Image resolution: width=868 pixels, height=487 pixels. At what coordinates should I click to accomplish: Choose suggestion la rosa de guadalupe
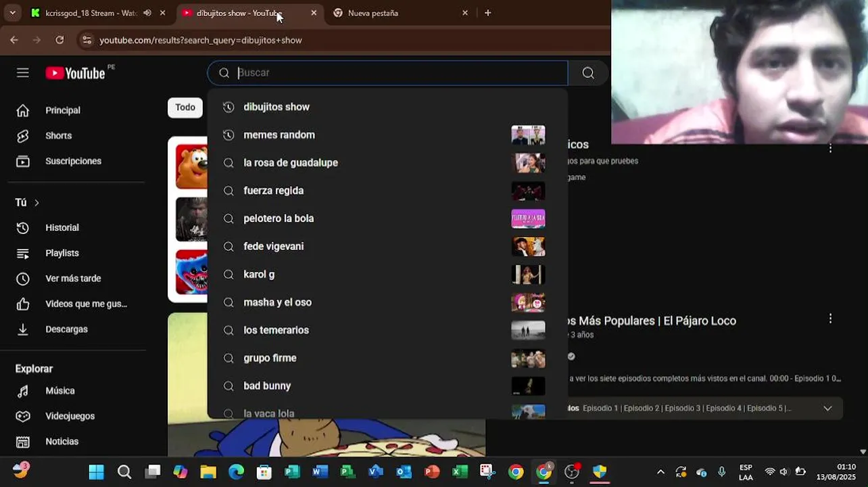(x=387, y=163)
